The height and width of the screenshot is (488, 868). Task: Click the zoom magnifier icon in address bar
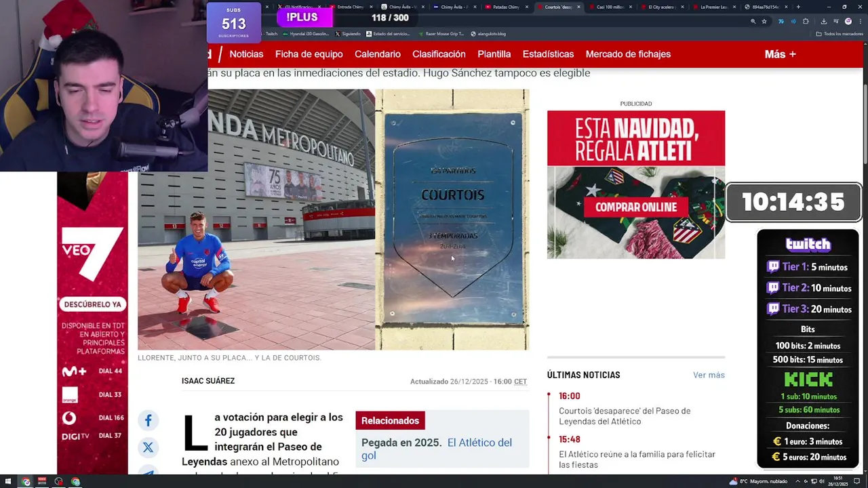753,21
